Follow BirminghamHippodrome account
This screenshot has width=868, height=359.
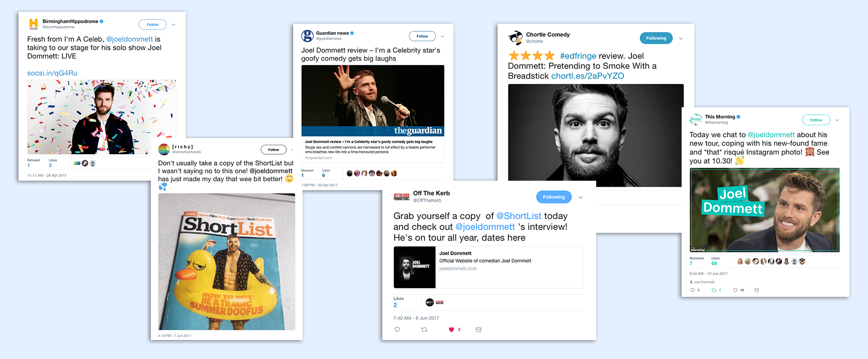click(x=152, y=25)
